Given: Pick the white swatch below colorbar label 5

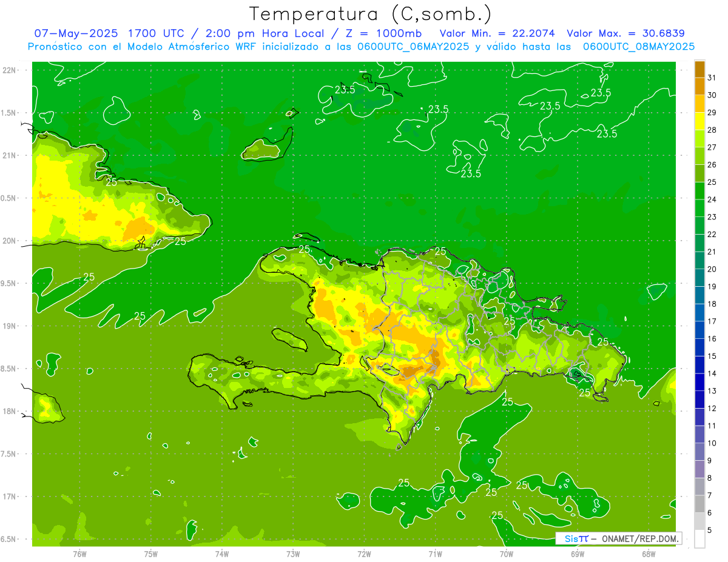Looking at the screenshot, I should point(699,539).
